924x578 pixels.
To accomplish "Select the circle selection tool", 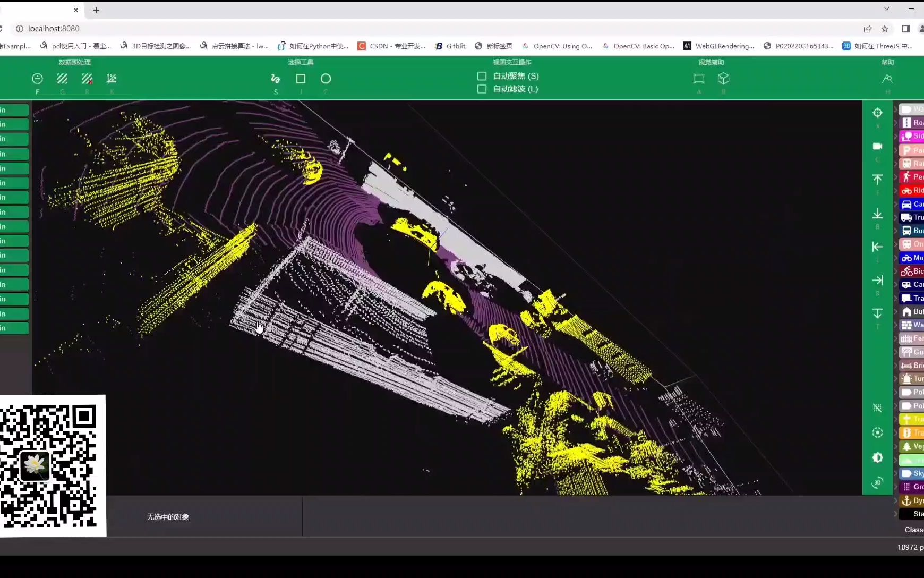I will (326, 79).
